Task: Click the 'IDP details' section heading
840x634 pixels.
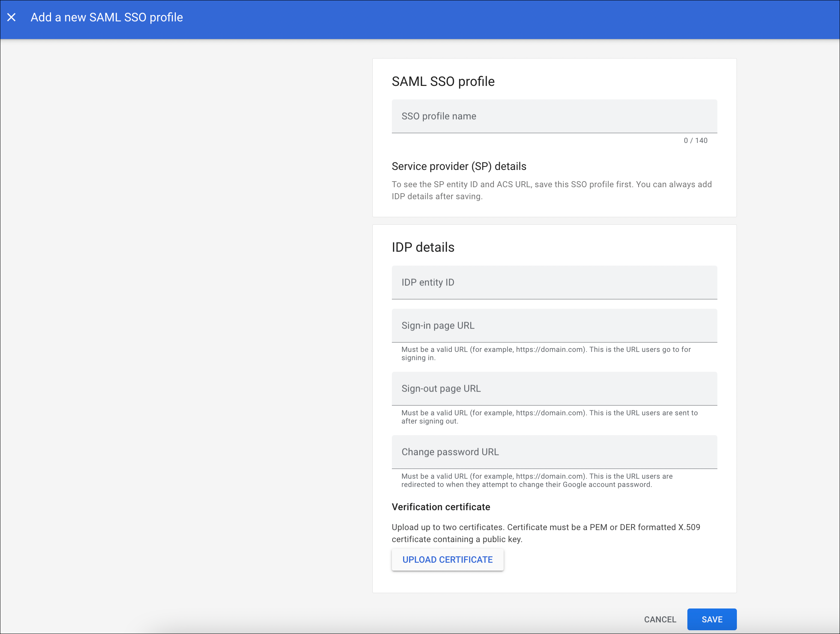Action: click(x=423, y=247)
